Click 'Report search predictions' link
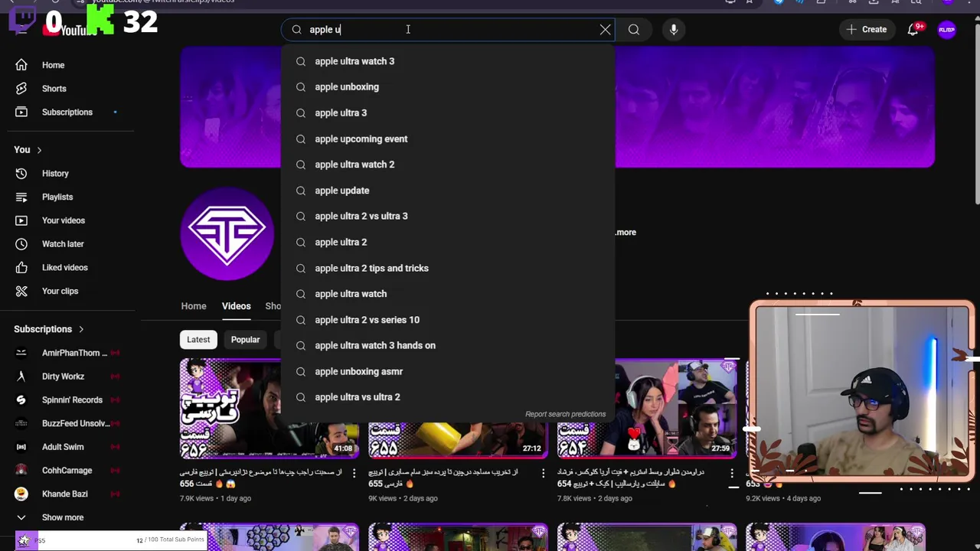The width and height of the screenshot is (980, 551). tap(565, 414)
